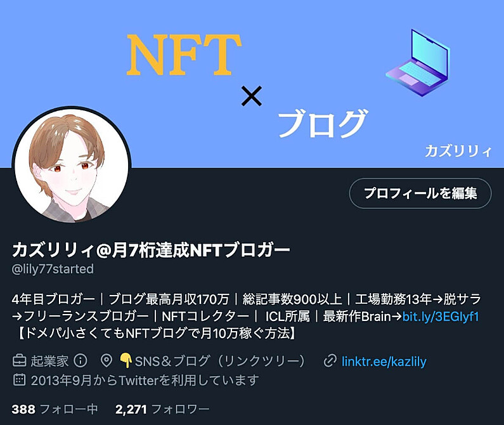Click the ブログ text in banner
This screenshot has height=425, width=504.
point(323,124)
